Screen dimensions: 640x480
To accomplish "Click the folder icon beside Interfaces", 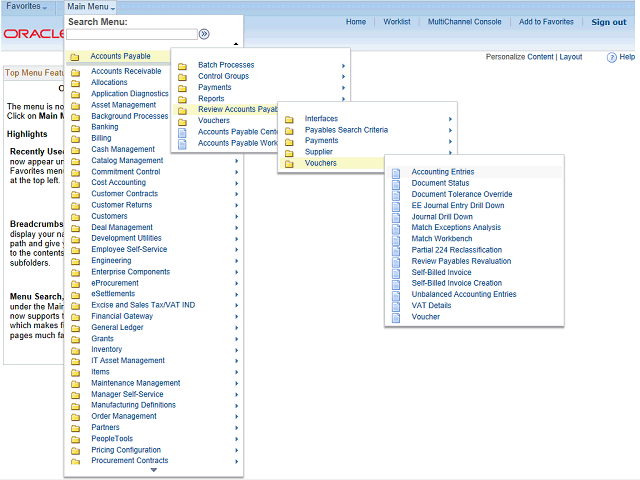I will coord(289,119).
